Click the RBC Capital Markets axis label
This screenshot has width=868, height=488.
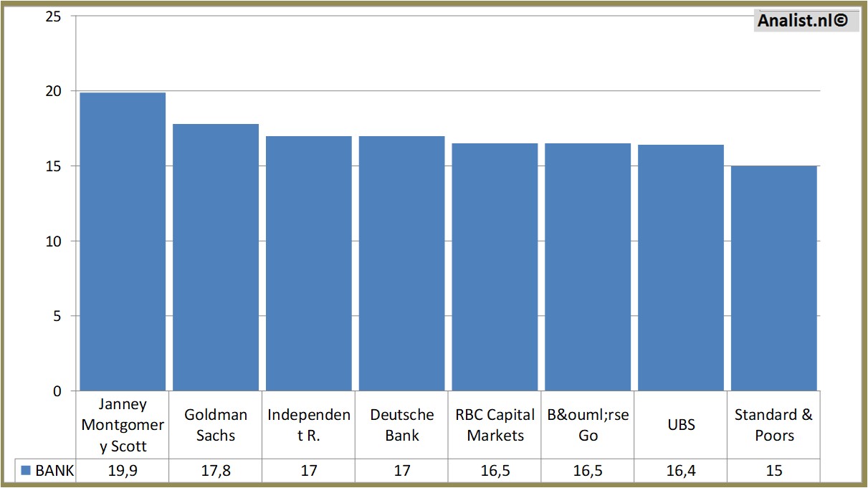(x=495, y=425)
